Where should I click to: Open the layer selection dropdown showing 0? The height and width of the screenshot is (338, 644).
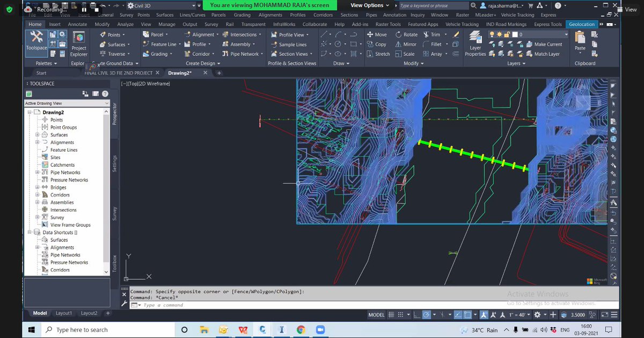point(566,34)
